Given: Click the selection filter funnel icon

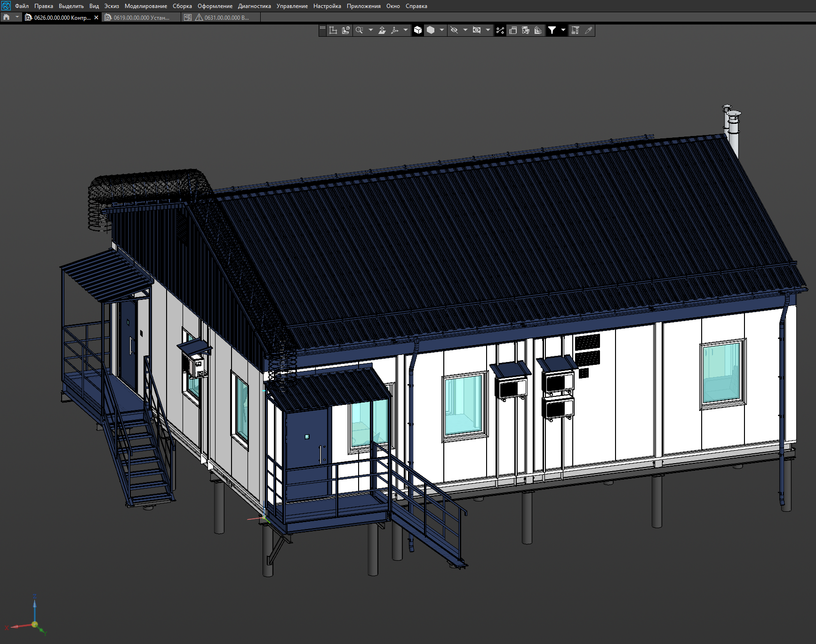Looking at the screenshot, I should (552, 31).
